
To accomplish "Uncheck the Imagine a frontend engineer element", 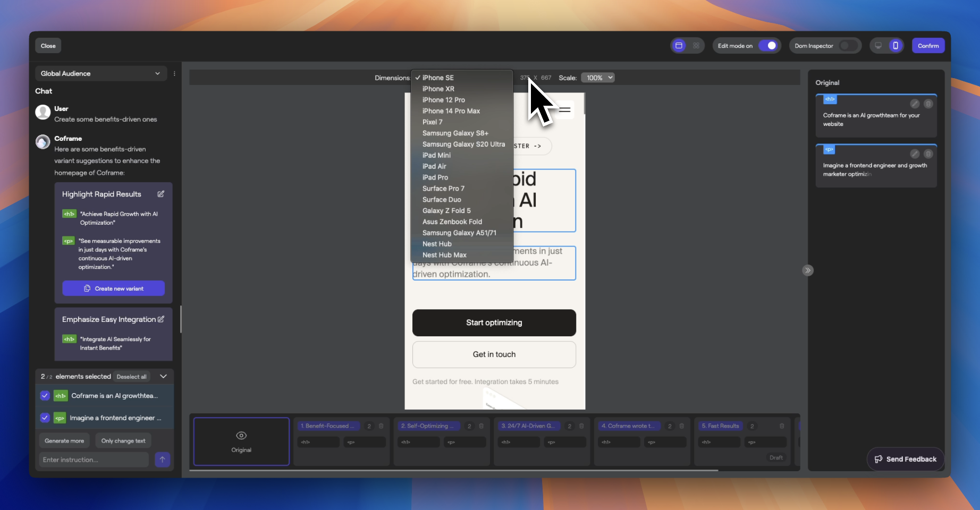I will point(45,418).
